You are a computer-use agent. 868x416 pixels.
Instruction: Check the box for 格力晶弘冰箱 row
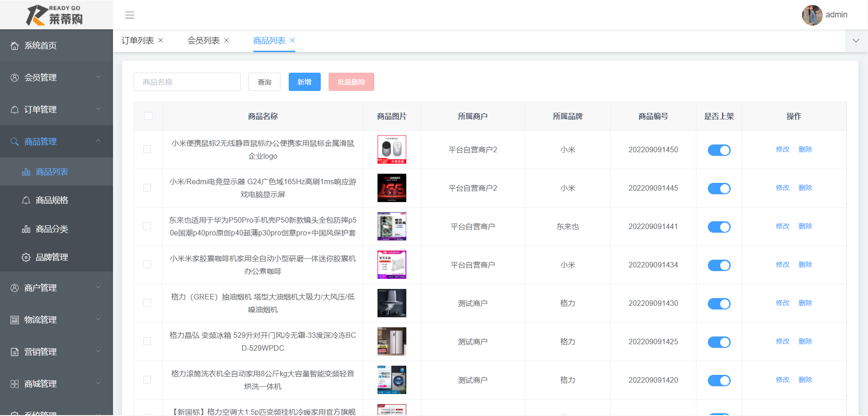[x=147, y=341]
